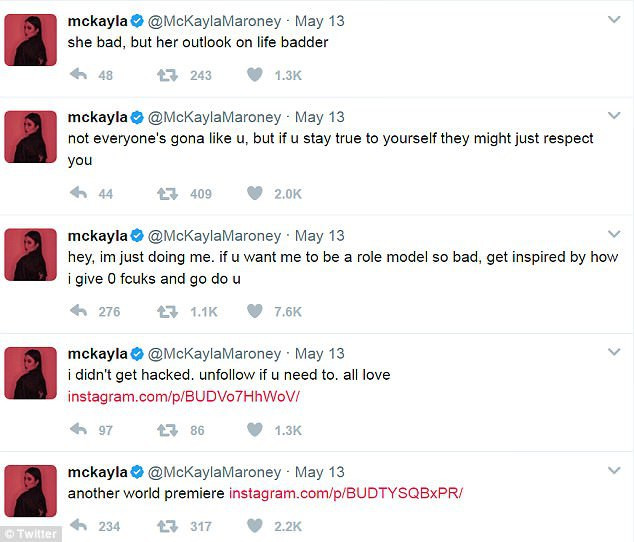Like the 'she bad, but her outlook' tweet
This screenshot has height=542, width=634.
click(255, 75)
